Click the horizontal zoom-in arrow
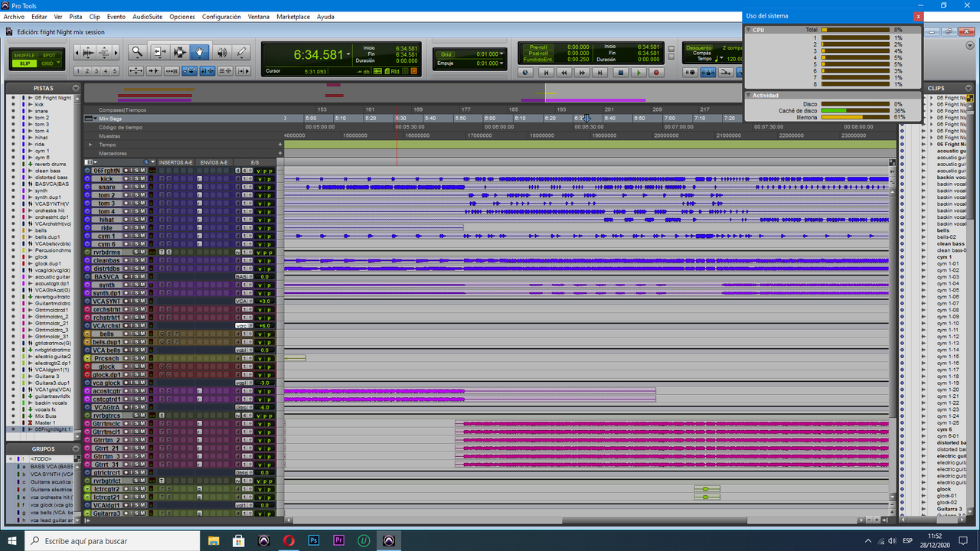 pyautogui.click(x=116, y=52)
